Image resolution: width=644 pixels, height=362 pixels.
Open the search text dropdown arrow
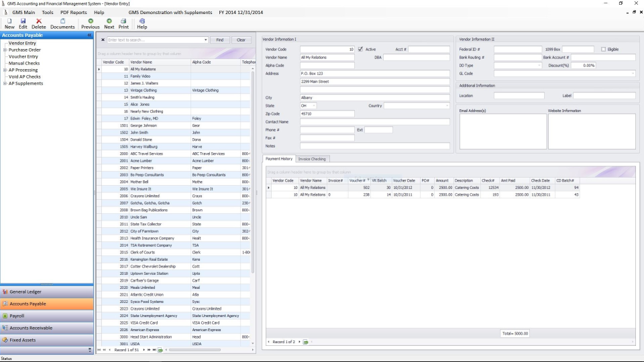(205, 40)
